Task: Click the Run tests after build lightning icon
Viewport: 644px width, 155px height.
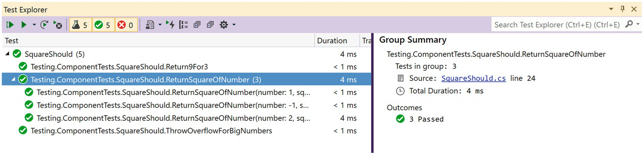Action: point(170,25)
